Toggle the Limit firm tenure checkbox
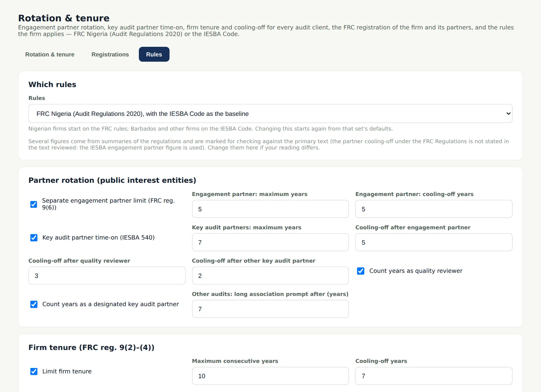Viewport: 541px width, 392px height. [34, 371]
